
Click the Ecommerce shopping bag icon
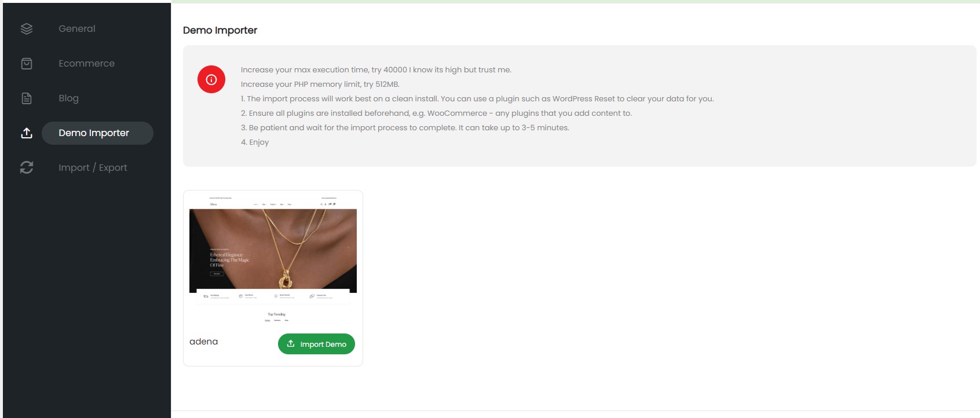27,64
